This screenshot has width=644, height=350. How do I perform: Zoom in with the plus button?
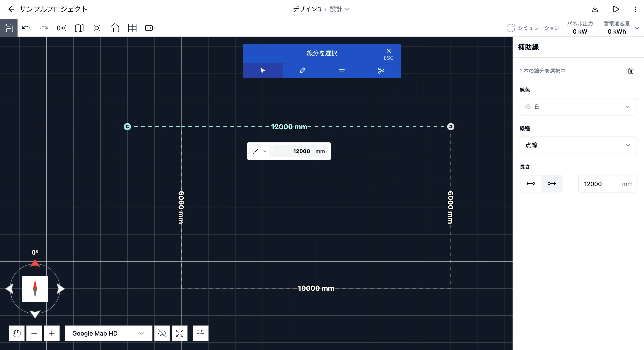coord(52,333)
